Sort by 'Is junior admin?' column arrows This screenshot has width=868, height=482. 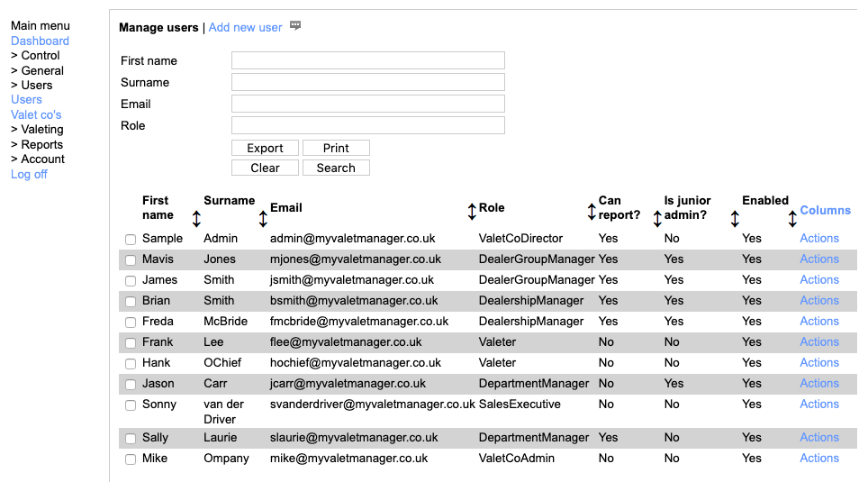coord(735,218)
